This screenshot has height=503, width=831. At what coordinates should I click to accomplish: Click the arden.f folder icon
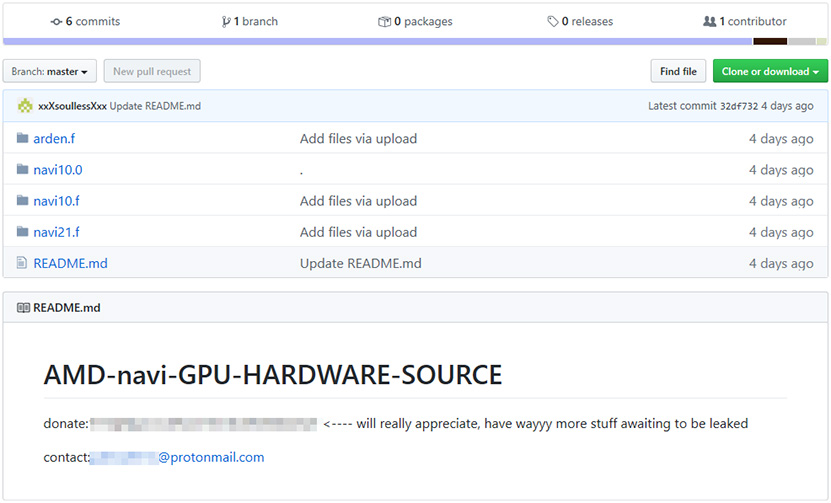(22, 138)
